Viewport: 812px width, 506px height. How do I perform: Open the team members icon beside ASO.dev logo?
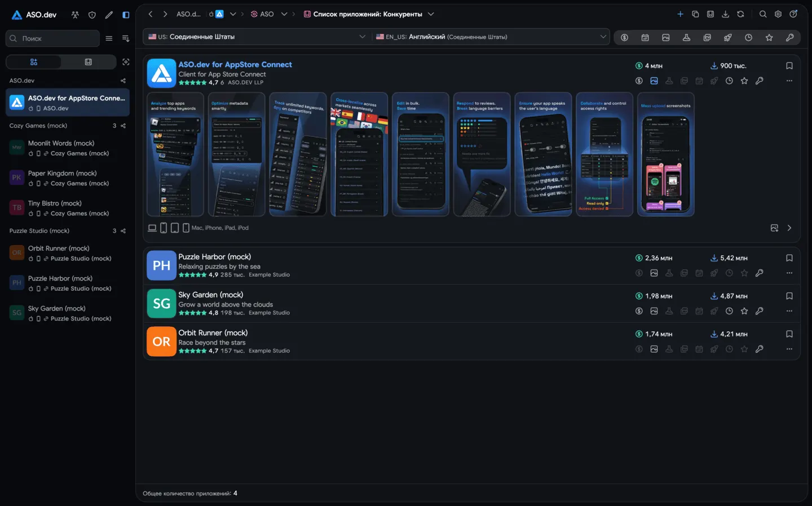[75, 15]
